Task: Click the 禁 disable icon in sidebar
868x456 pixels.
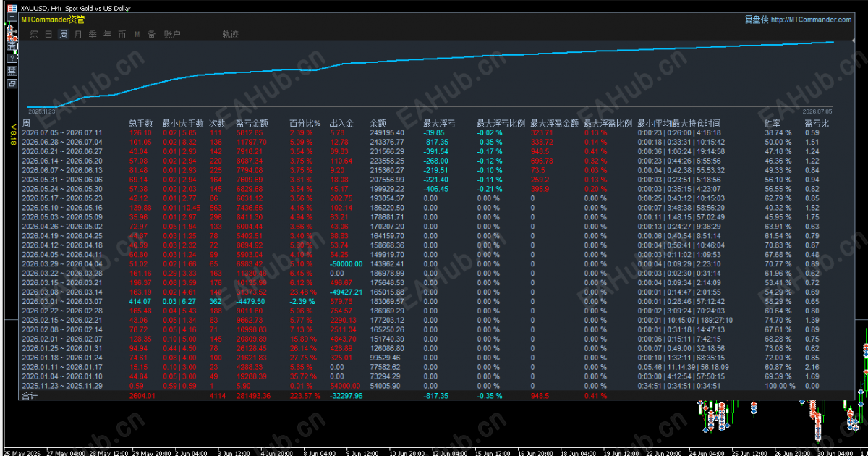Action: tap(12, 71)
